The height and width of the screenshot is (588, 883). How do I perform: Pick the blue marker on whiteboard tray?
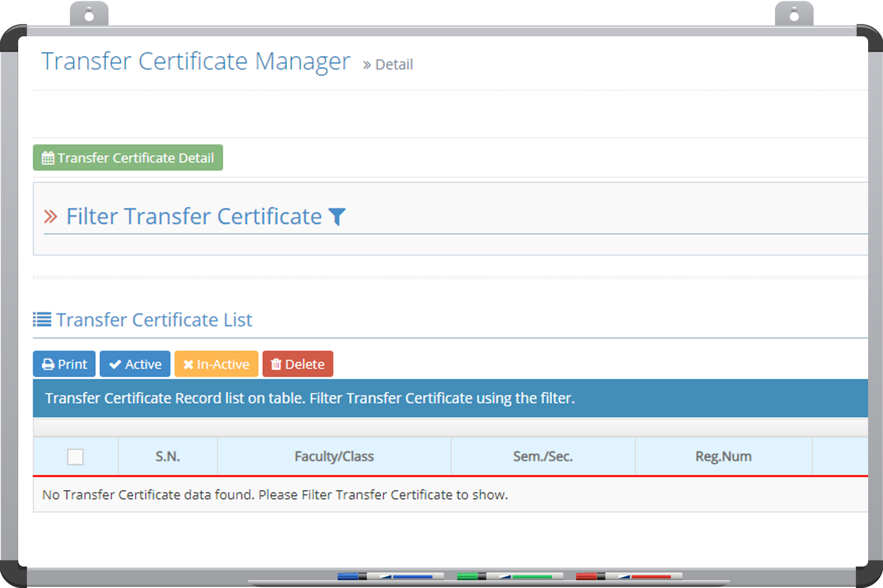coord(390,576)
